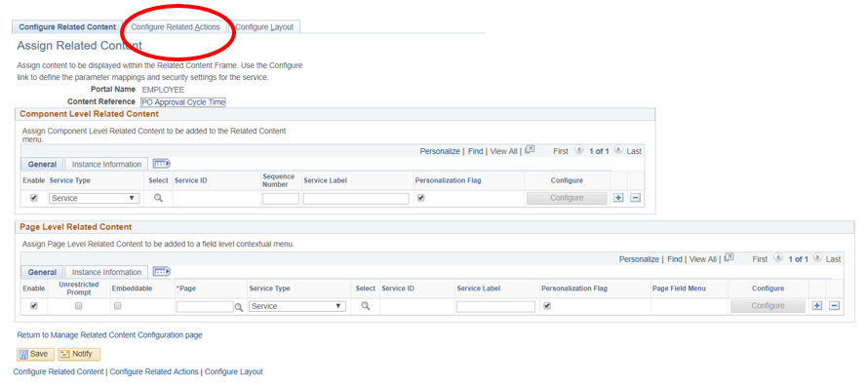
Task: Select Instance Information tab in Page Level grid
Action: 107,272
